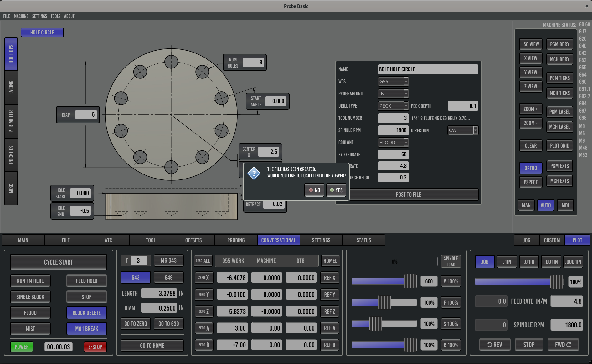Image resolution: width=592 pixels, height=364 pixels.
Task: Click GO TO HOME
Action: pyautogui.click(x=152, y=346)
